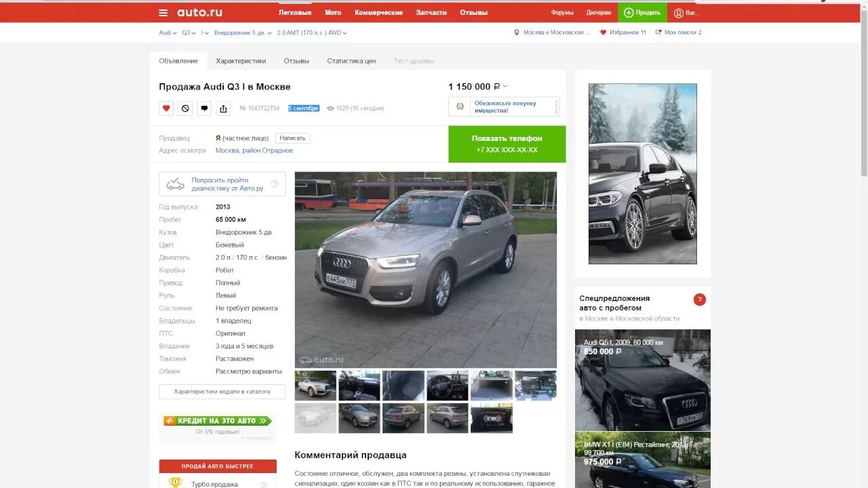Click the help icon beside Турбо продажа
This screenshot has width=868, height=488.
point(264,485)
